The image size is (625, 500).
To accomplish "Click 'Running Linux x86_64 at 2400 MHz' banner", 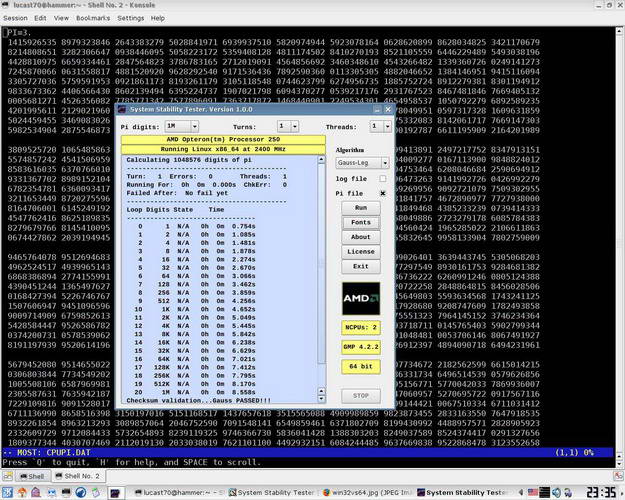I will [x=223, y=149].
